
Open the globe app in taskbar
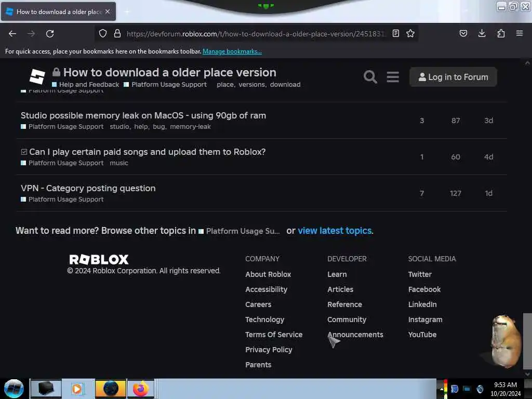click(111, 389)
